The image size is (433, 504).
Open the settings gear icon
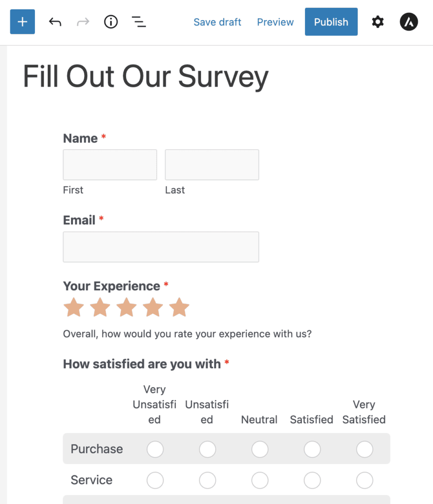tap(378, 22)
